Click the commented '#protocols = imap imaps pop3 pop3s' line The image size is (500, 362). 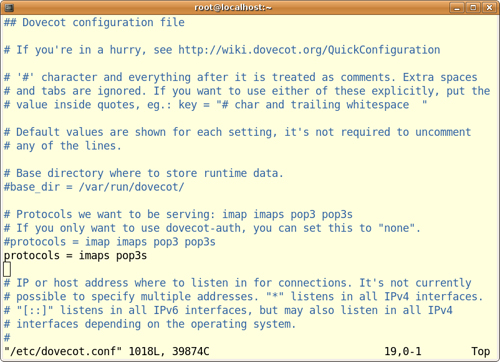pos(110,242)
